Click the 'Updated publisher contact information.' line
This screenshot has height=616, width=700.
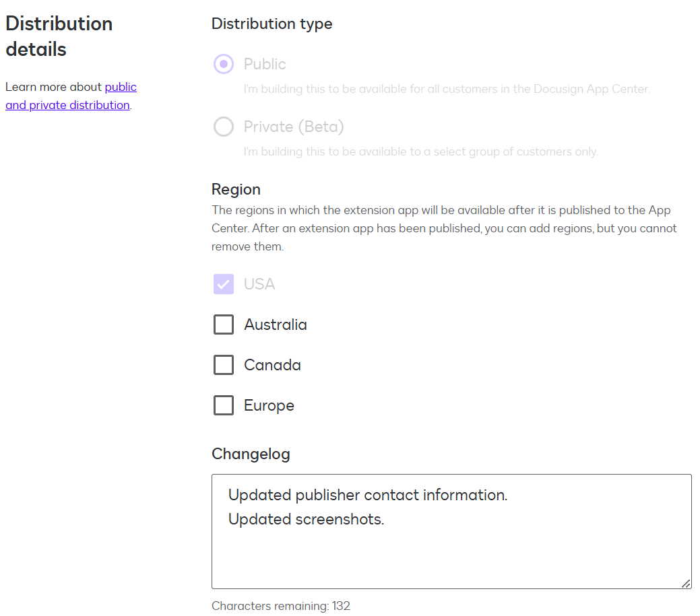(x=367, y=495)
